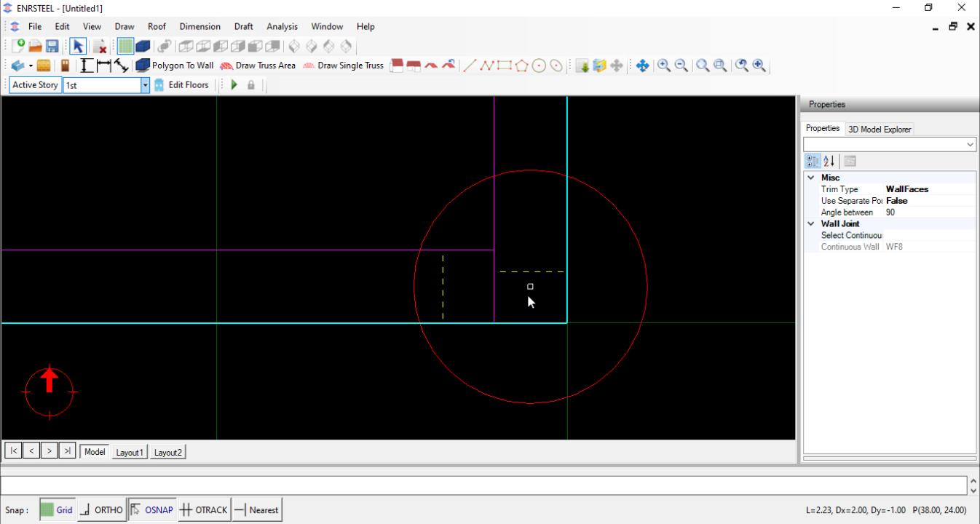Image resolution: width=980 pixels, height=524 pixels.
Task: Disable OSNAP snapping
Action: 152,510
